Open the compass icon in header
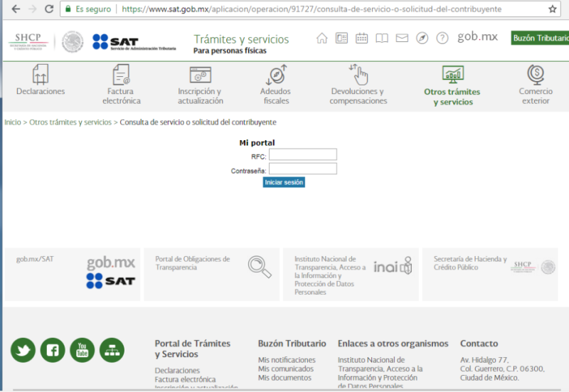 (422, 38)
